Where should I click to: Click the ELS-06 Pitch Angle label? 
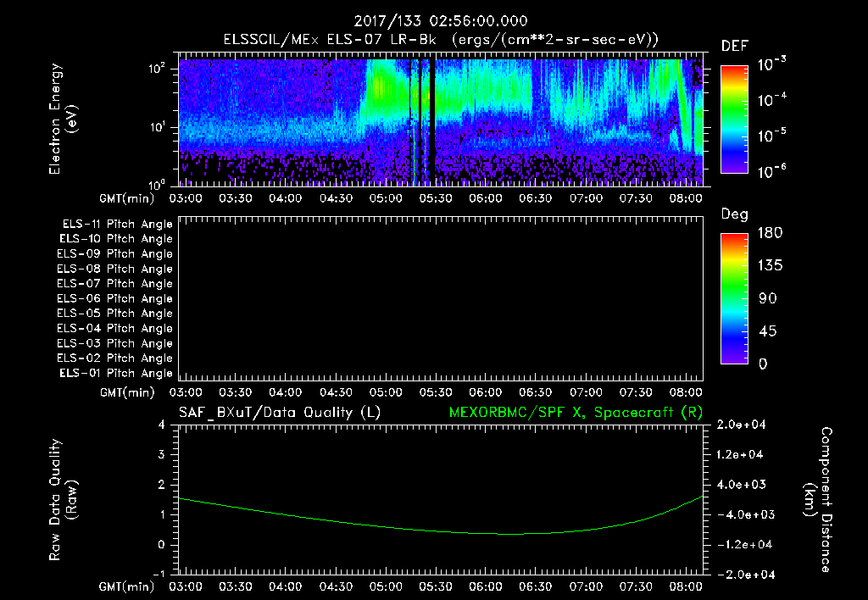tap(115, 299)
